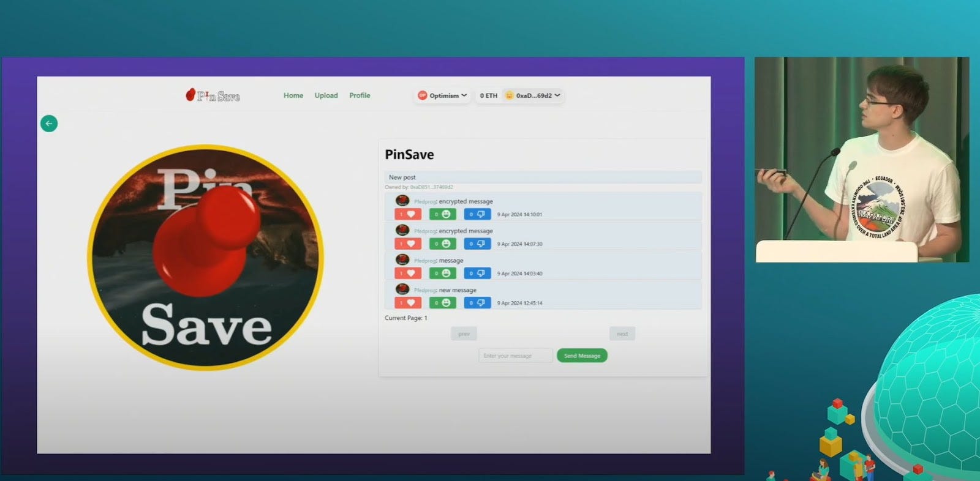Add smiley reaction to 12:45:14 message
Screen dimensions: 980x481
443,303
